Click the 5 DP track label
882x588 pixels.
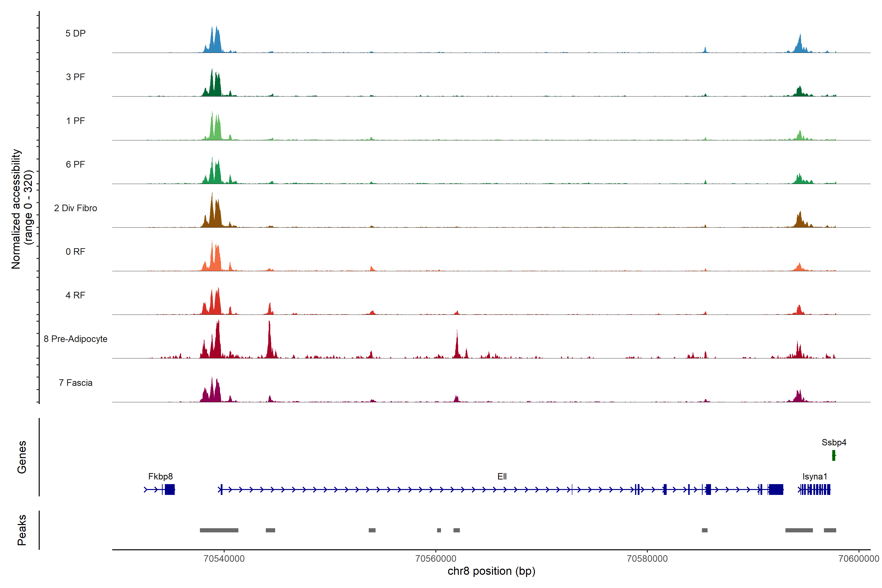[75, 33]
